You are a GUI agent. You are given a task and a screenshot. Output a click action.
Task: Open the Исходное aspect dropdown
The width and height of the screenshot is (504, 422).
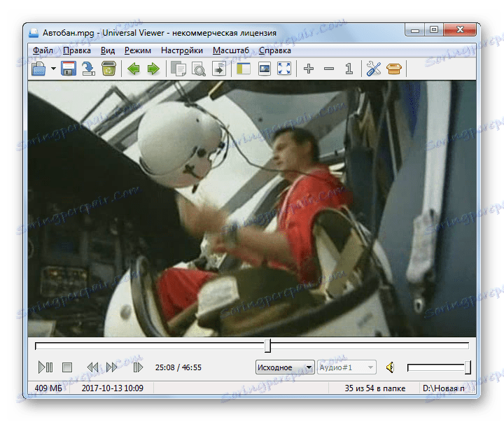point(285,367)
